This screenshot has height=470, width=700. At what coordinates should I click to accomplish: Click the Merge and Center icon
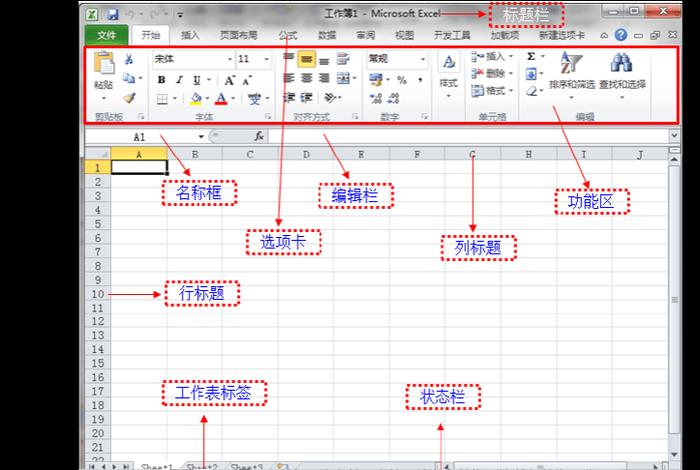(x=343, y=78)
